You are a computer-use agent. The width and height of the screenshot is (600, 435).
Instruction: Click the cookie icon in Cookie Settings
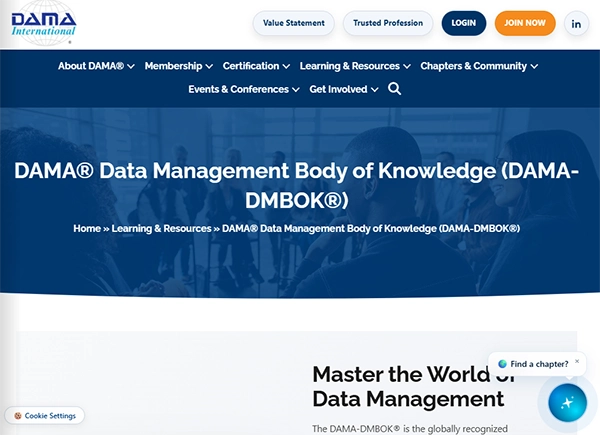(x=18, y=415)
